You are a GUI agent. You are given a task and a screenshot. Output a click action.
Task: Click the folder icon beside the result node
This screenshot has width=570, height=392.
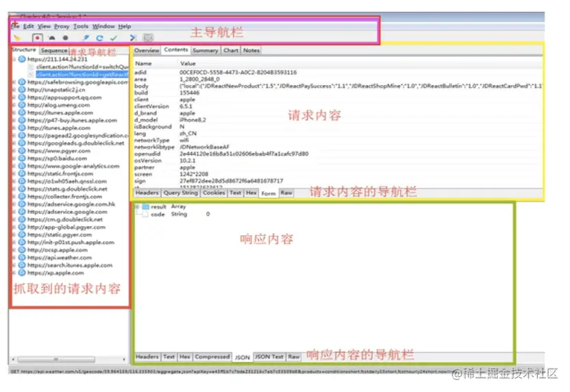[x=146, y=206]
